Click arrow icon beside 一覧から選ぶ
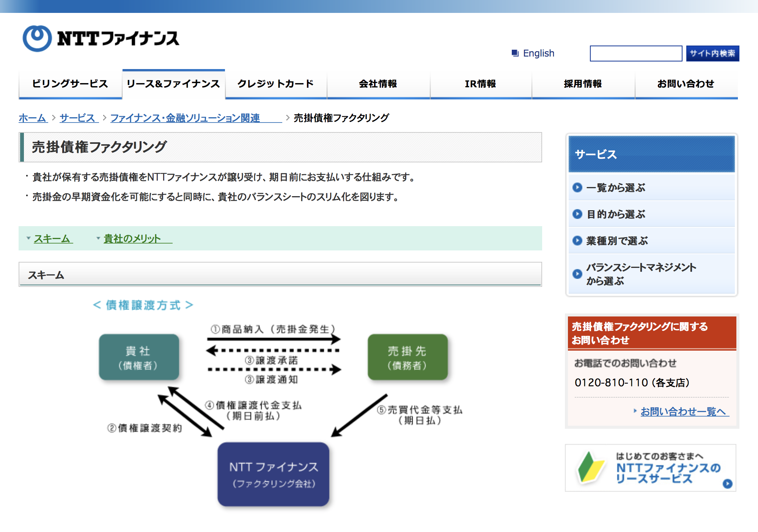 tap(577, 187)
